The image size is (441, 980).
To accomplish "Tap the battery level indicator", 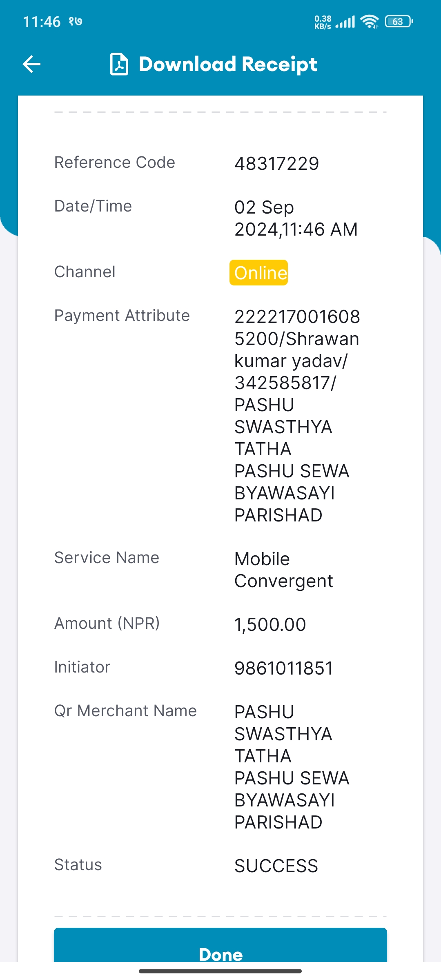I will [x=399, y=21].
